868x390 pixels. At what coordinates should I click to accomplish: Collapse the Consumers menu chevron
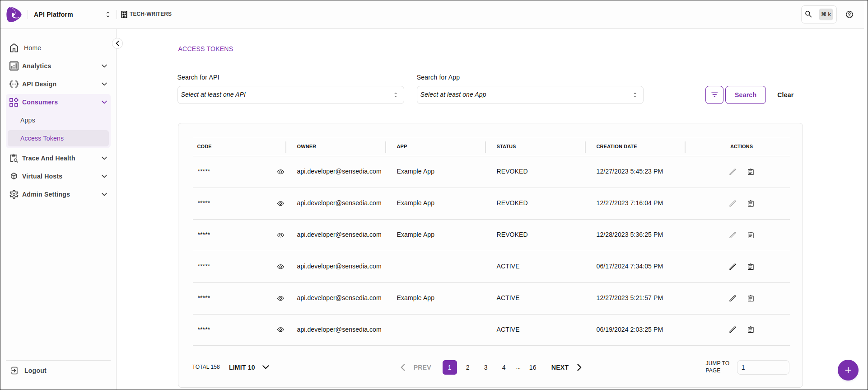104,102
